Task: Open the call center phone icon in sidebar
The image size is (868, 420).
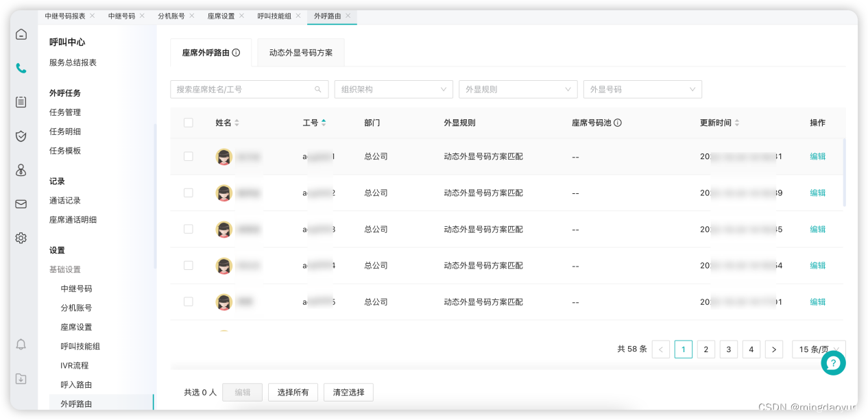Action: click(21, 69)
